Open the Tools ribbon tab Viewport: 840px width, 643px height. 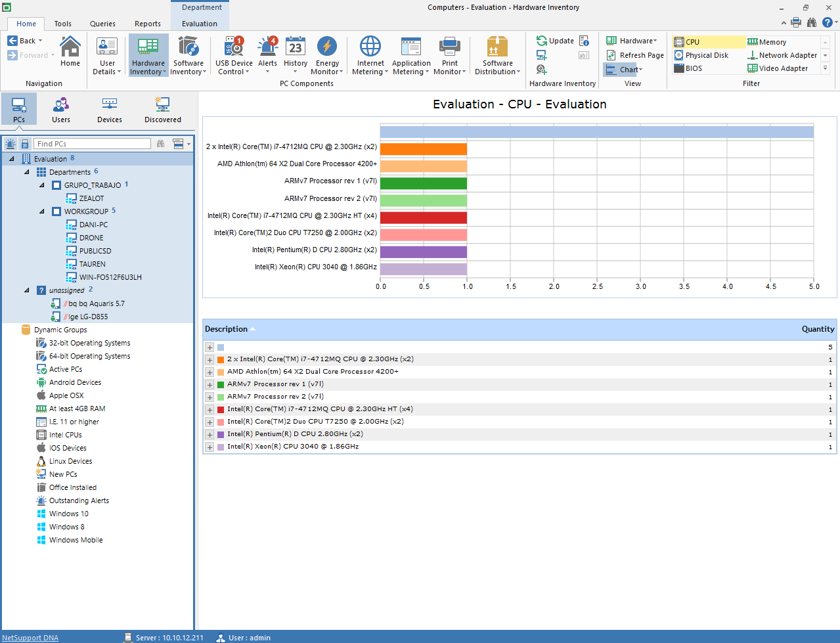63,24
